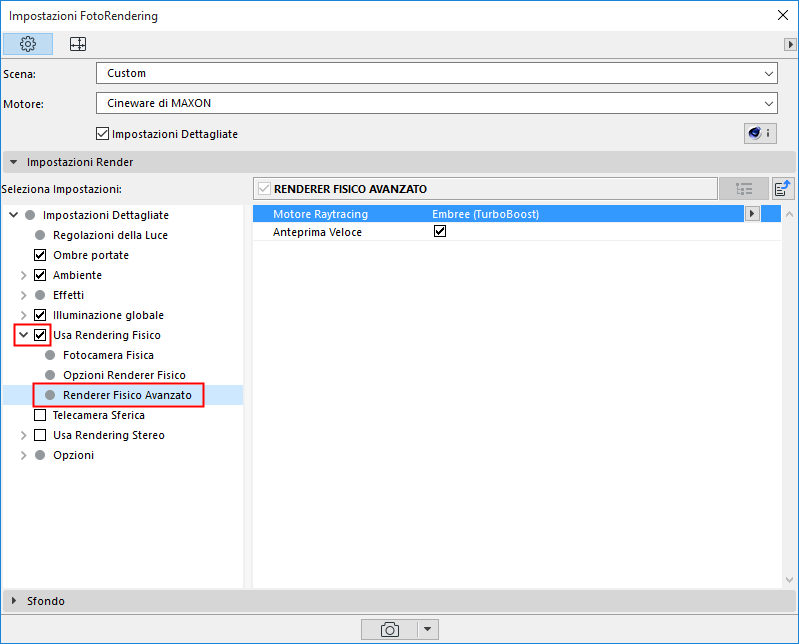Expand the Effetti tree node
This screenshot has height=644, width=799.
click(x=23, y=295)
